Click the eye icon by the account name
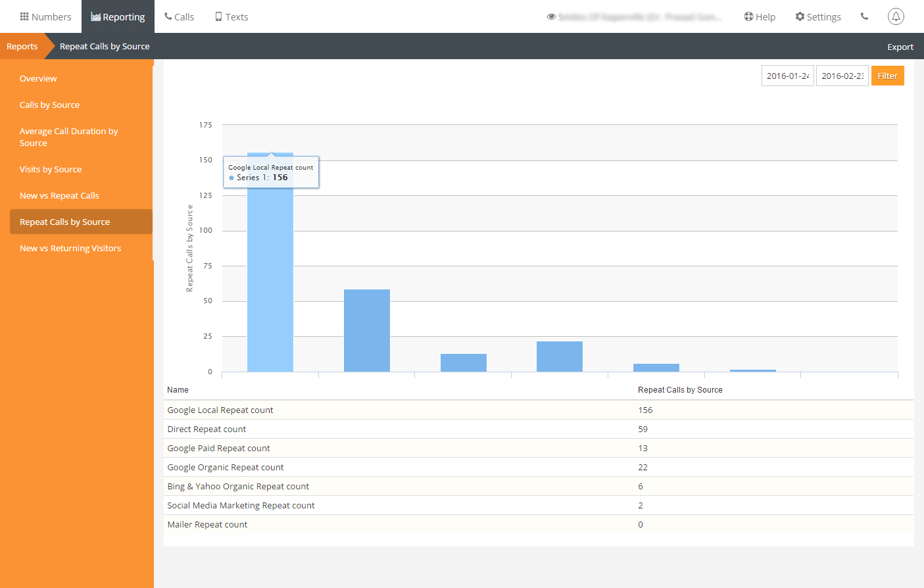 [551, 16]
